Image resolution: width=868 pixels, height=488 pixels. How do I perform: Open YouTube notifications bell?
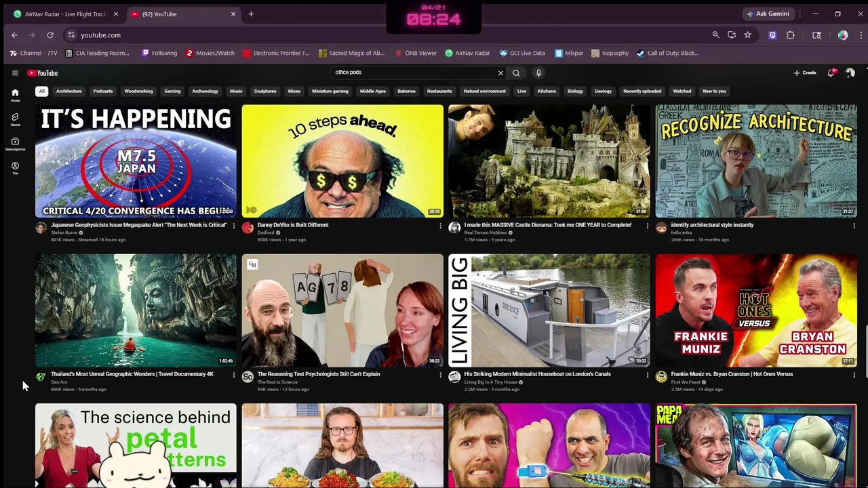coord(831,73)
